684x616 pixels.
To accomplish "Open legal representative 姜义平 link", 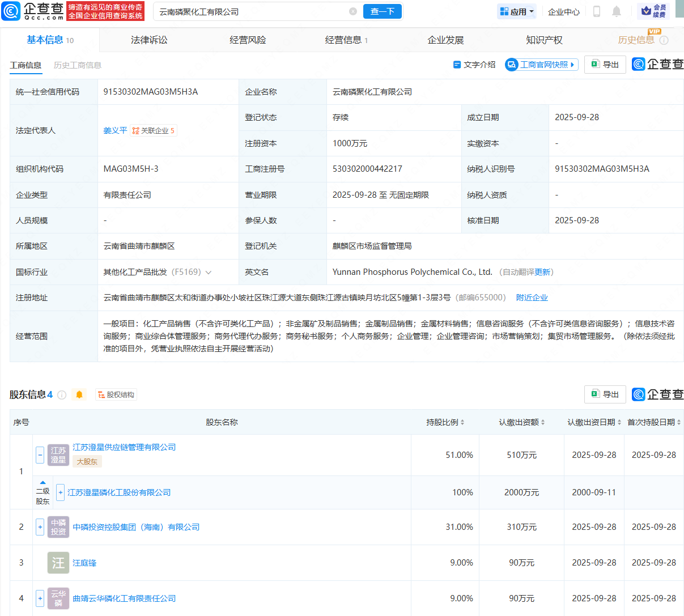I will point(115,130).
